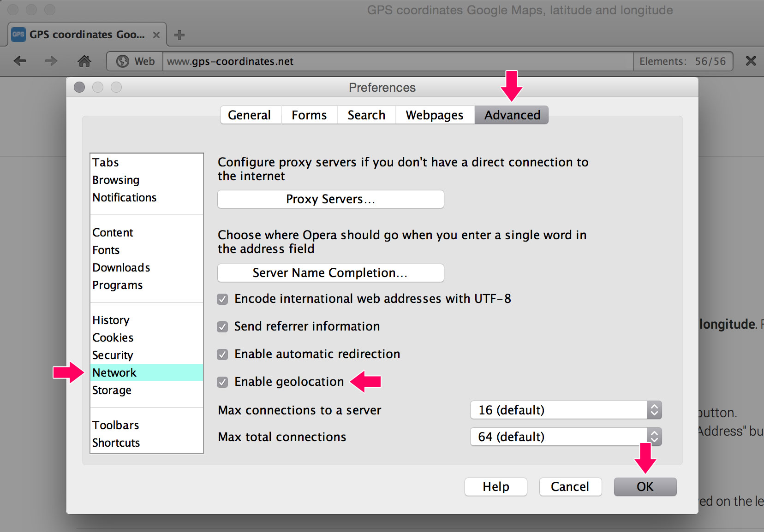
Task: Switch to the Webpages tab
Action: coord(435,115)
